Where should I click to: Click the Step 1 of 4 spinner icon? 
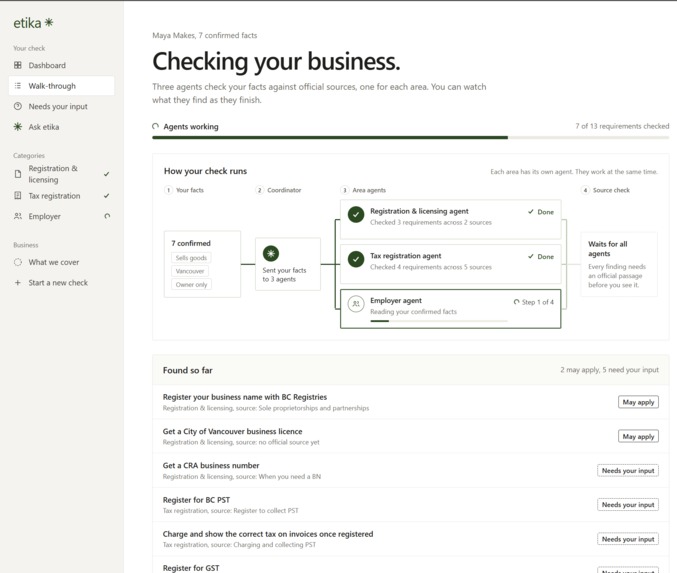coord(516,302)
